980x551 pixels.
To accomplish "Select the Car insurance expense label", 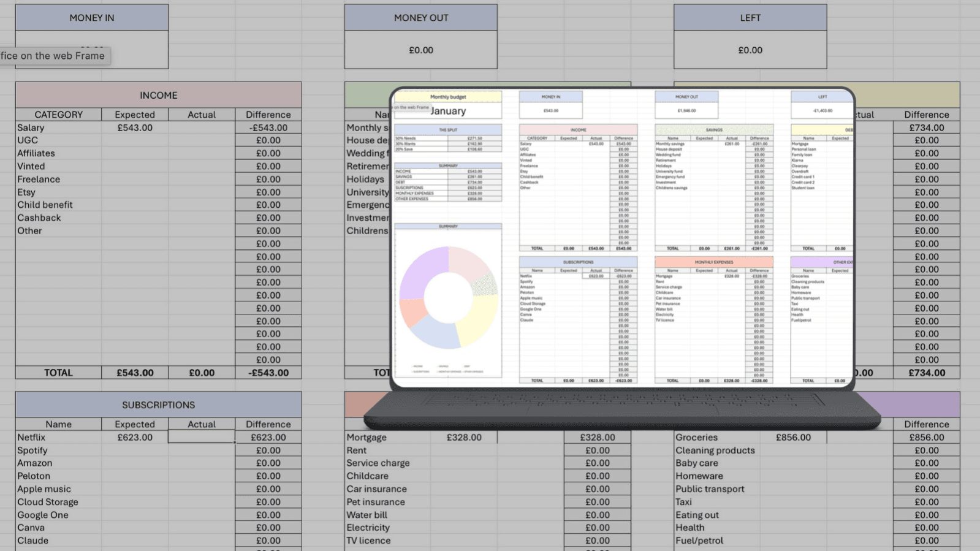I will [x=376, y=489].
